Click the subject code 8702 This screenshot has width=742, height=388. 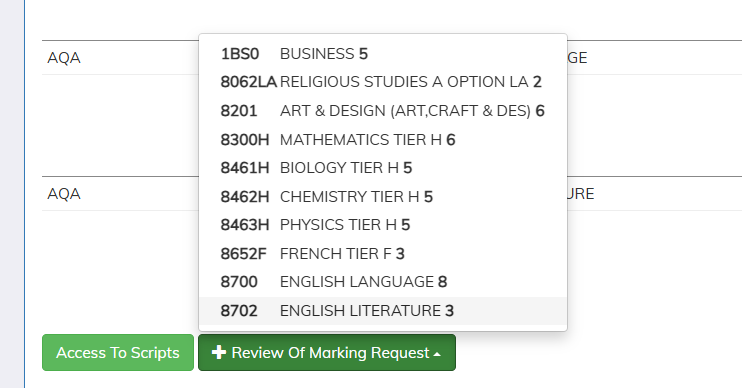[239, 311]
